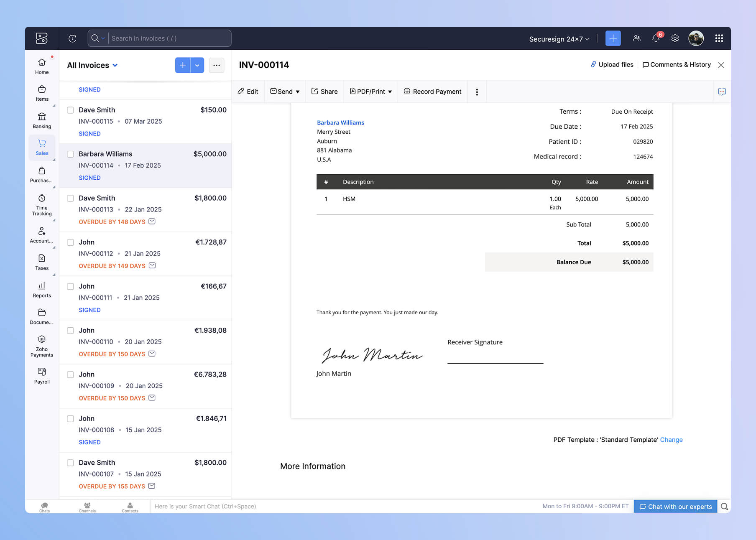Open Contacts in the bottom bar

(x=130, y=507)
